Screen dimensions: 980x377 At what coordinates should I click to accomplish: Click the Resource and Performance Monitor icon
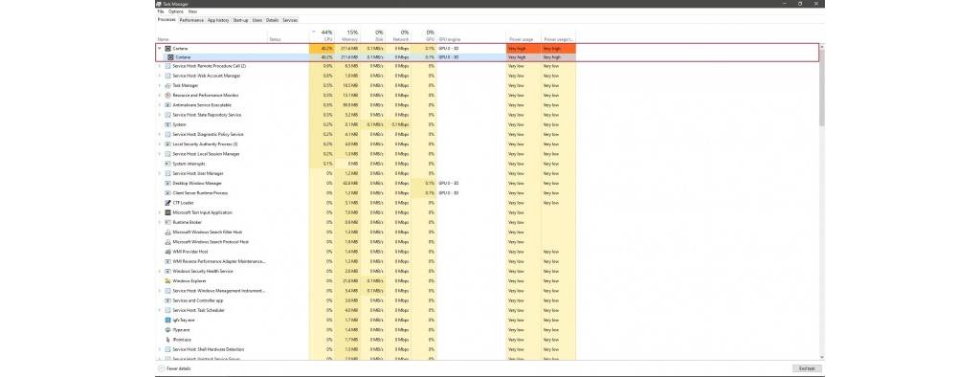[x=167, y=95]
